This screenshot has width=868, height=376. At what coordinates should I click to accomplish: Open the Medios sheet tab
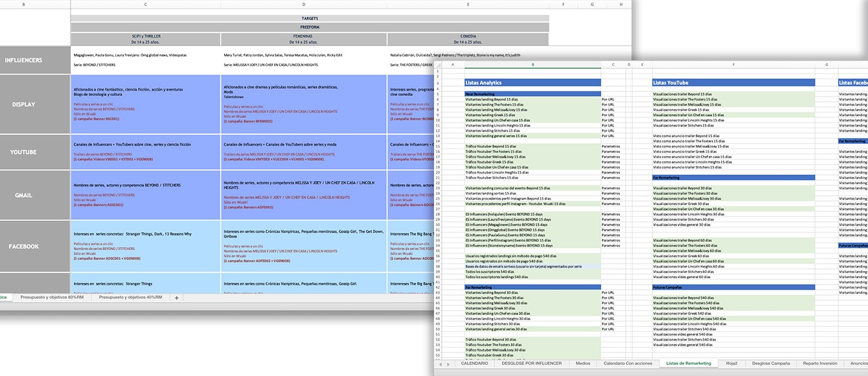pyautogui.click(x=582, y=364)
